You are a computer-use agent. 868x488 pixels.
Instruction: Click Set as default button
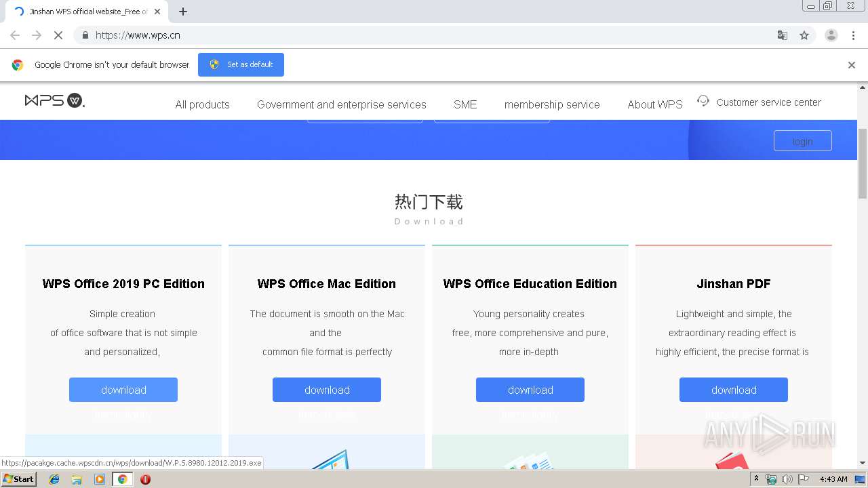click(x=241, y=64)
